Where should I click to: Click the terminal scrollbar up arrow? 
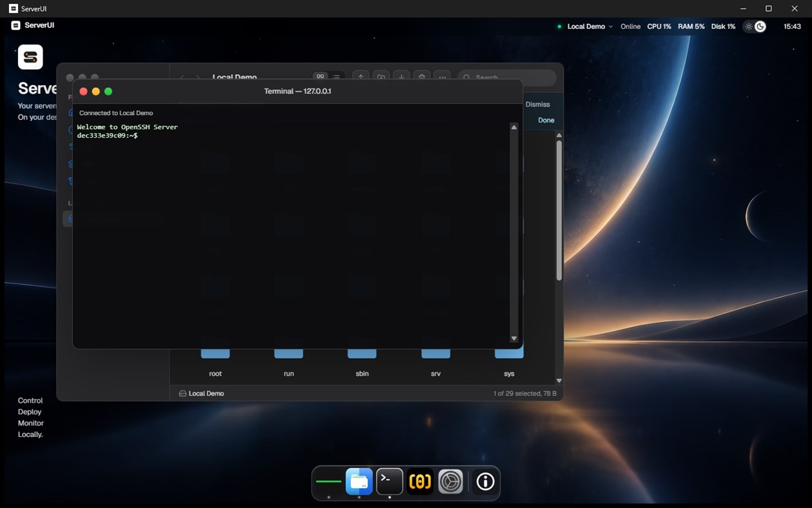pos(514,127)
